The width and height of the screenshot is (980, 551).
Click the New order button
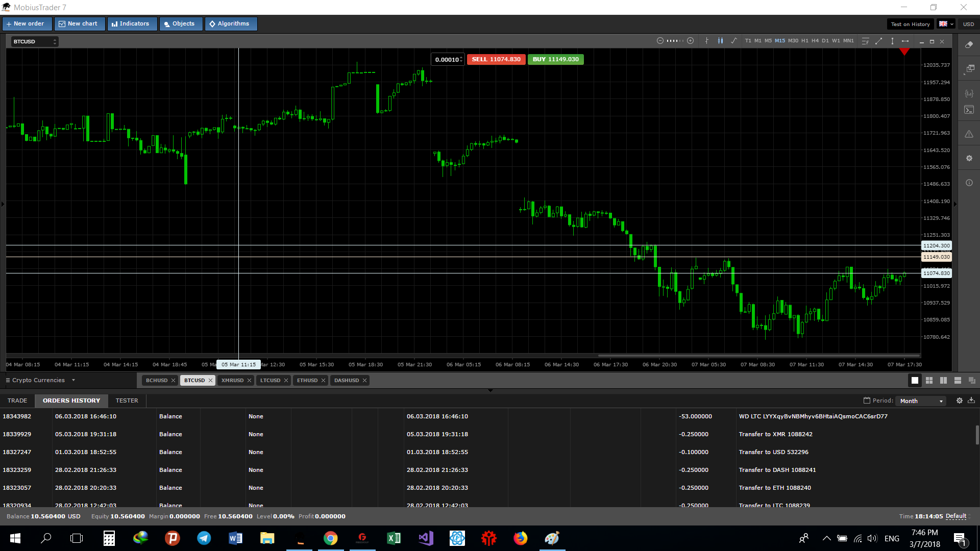[28, 24]
